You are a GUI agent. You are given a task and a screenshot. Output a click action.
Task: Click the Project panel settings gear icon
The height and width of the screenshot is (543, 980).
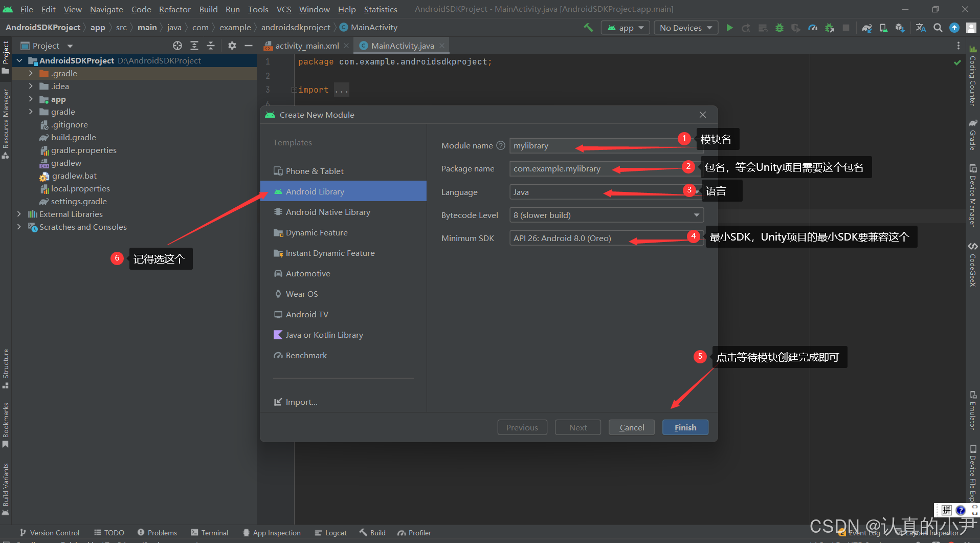click(x=232, y=46)
